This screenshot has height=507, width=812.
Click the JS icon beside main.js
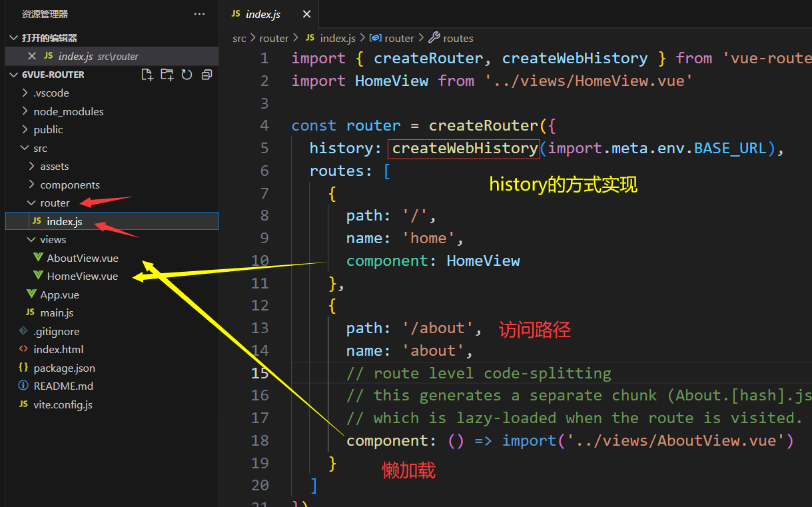(30, 312)
